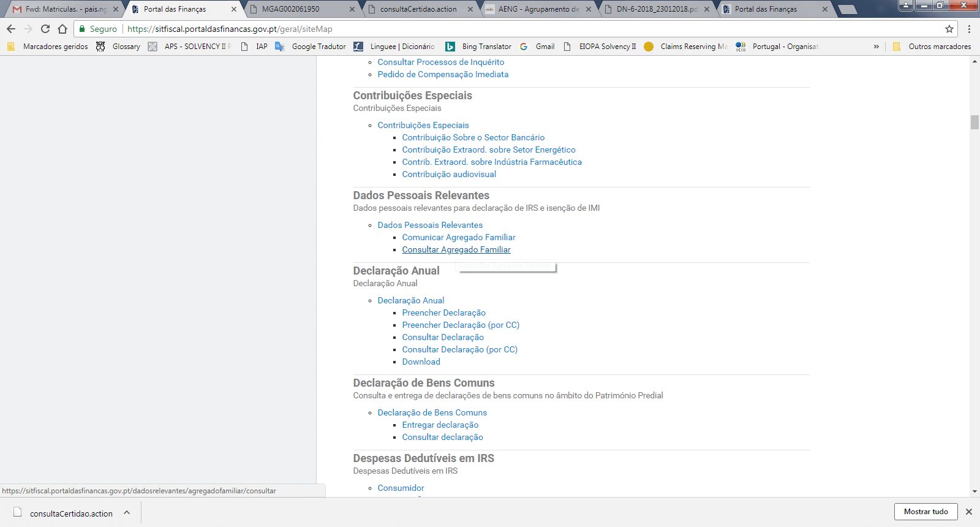Click the Mostrar tudo button

point(925,512)
